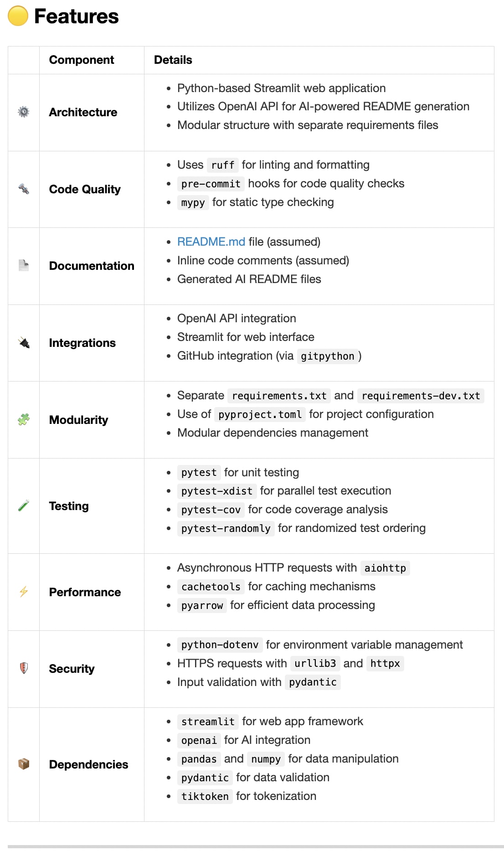
Task: Click the Performance lightning bolt icon
Action: [24, 592]
